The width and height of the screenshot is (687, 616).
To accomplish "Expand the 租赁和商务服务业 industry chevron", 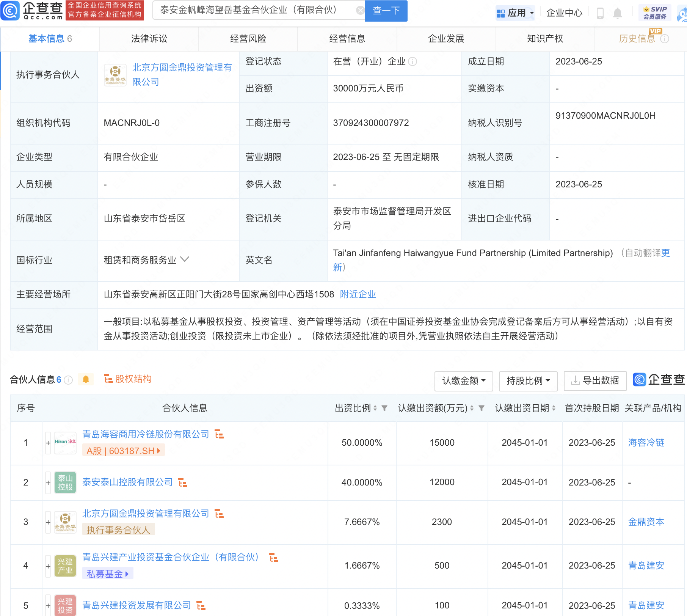I will pyautogui.click(x=185, y=259).
